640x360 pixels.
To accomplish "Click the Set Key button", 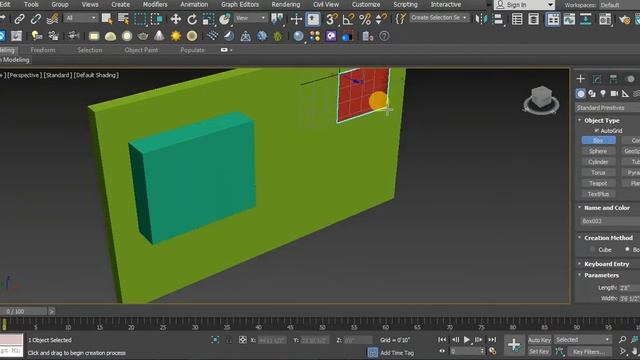I will 539,351.
